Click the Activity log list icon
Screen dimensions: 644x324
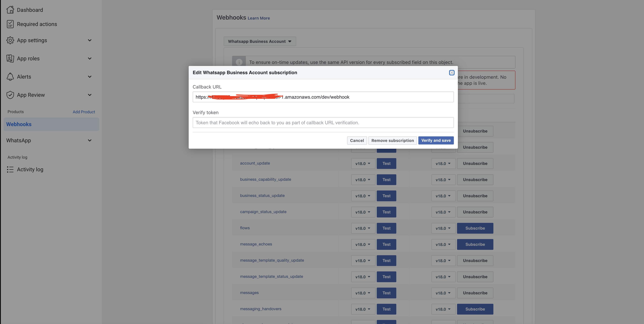tap(10, 170)
